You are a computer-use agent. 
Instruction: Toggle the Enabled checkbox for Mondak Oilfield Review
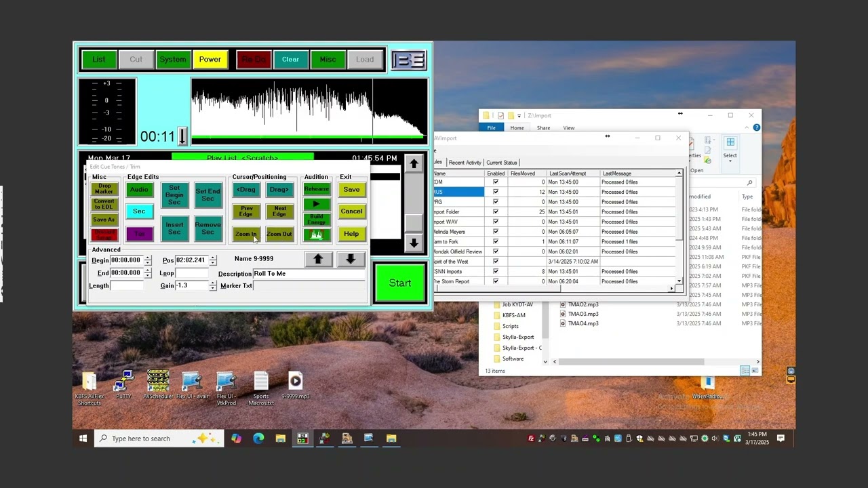tap(496, 251)
